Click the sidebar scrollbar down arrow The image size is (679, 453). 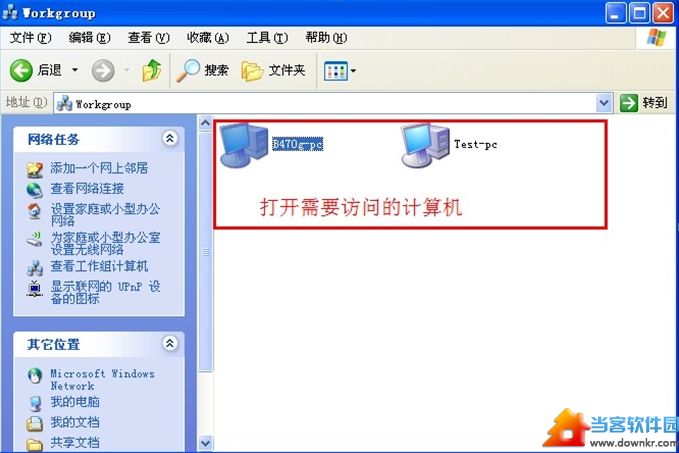(x=205, y=443)
